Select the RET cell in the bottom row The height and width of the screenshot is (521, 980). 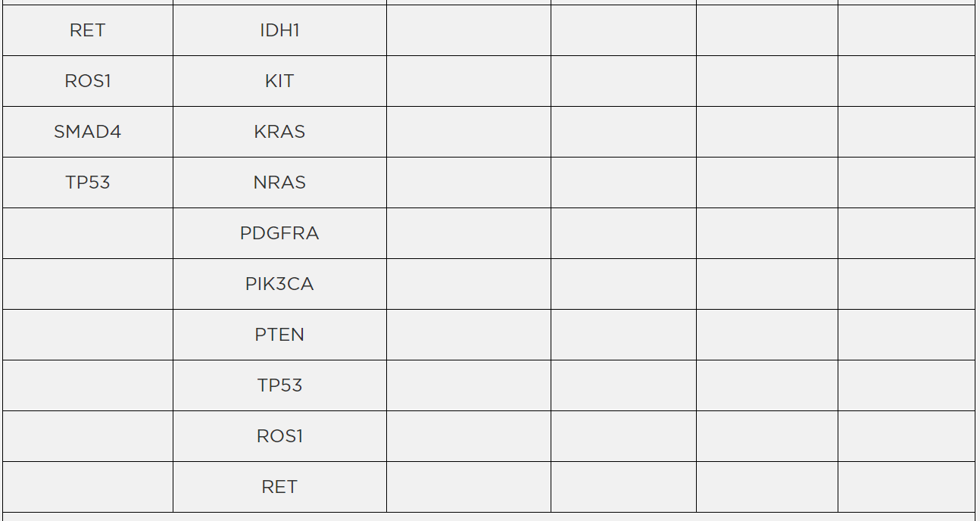(x=279, y=487)
